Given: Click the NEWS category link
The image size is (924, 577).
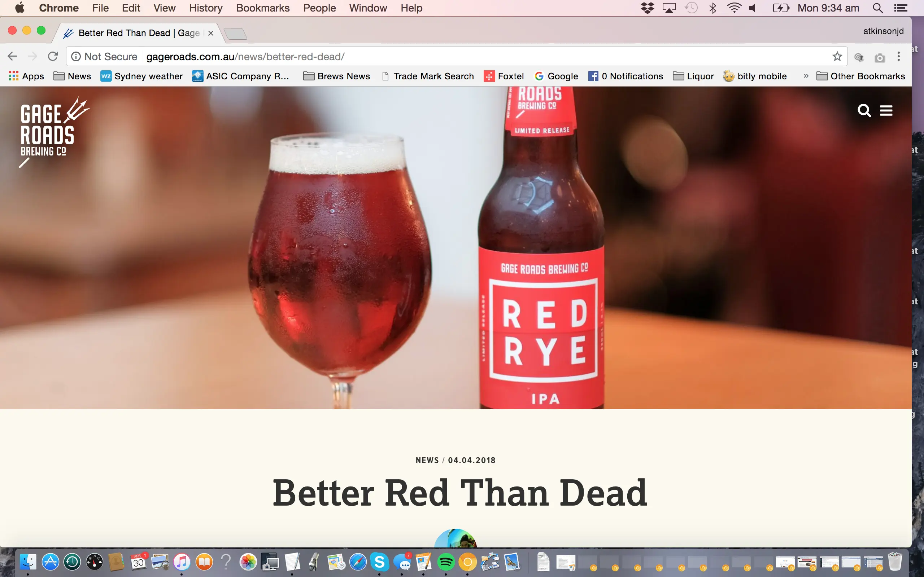Looking at the screenshot, I should pyautogui.click(x=427, y=460).
